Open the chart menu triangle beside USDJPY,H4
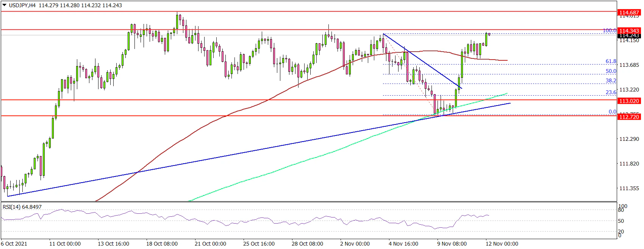Viewport: 644px width, 249px height. coord(4,5)
